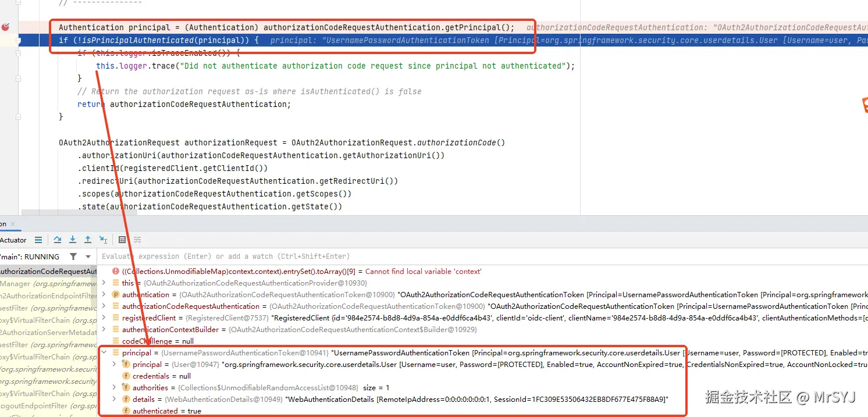Select the '"main": RUNNING' thread label

pyautogui.click(x=30, y=256)
